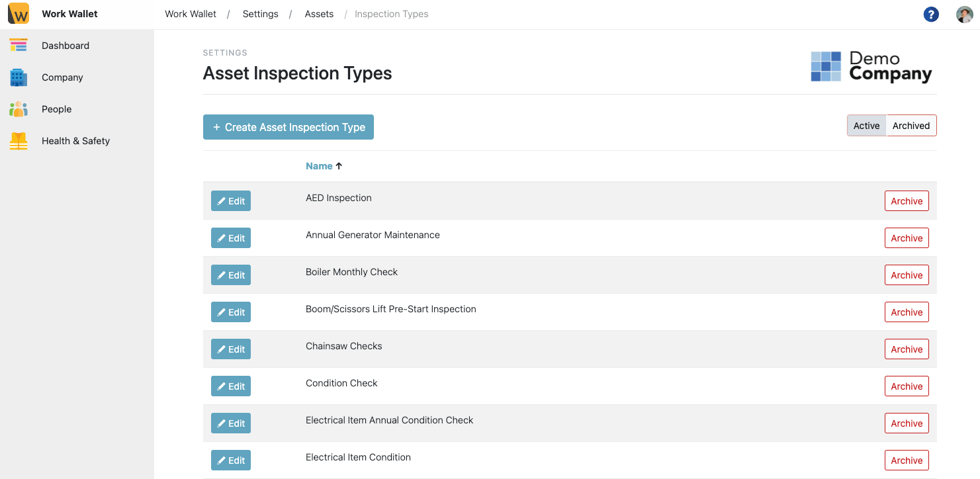Click the Company building icon
This screenshot has width=980, height=479.
click(19, 77)
